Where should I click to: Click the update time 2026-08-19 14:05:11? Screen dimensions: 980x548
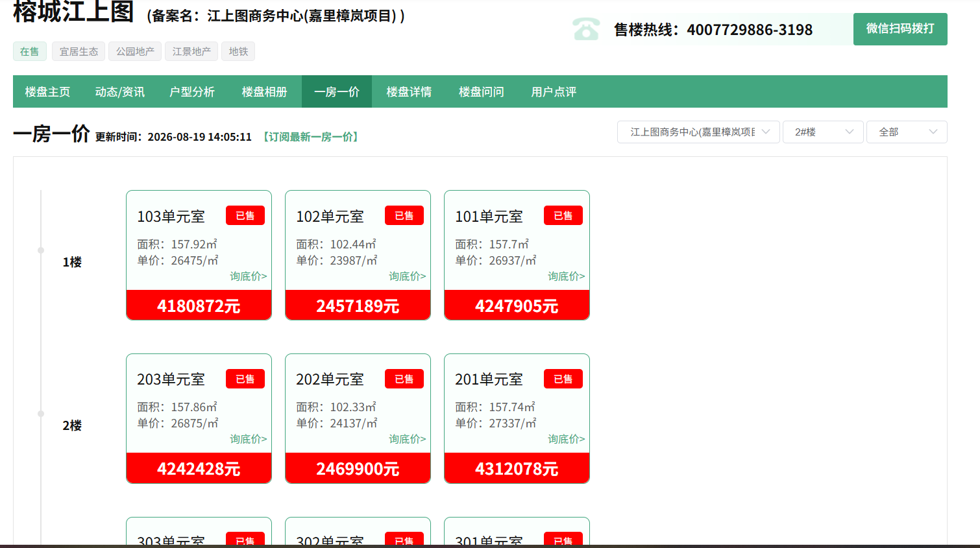(x=199, y=137)
